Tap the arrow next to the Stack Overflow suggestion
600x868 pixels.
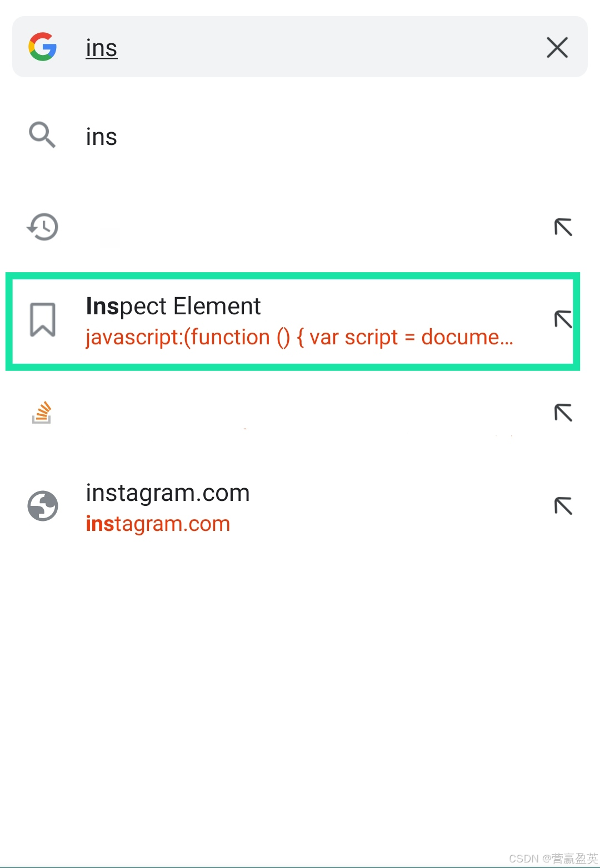pos(563,413)
